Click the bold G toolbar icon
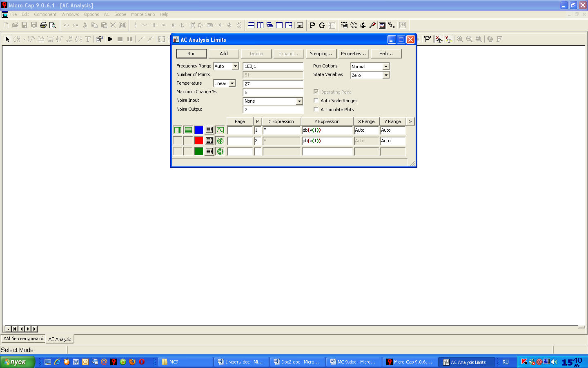This screenshot has height=368, width=588. tap(322, 25)
